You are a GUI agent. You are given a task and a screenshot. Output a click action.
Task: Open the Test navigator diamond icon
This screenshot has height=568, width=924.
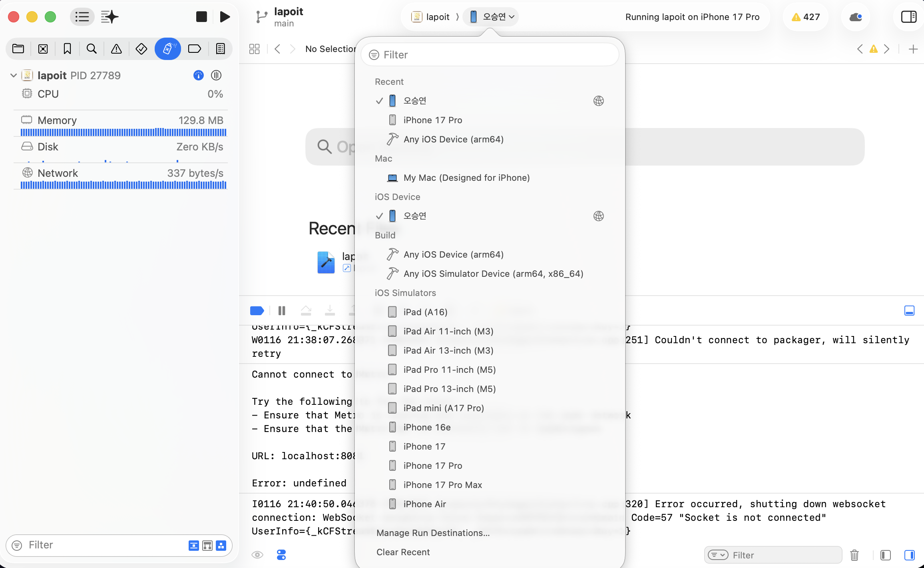[141, 49]
